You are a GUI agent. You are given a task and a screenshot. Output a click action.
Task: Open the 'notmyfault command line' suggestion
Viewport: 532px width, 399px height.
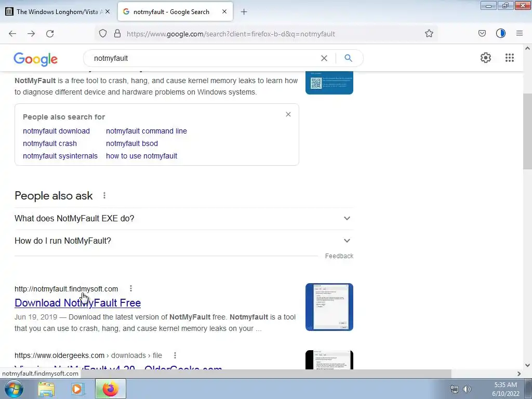[146, 131]
